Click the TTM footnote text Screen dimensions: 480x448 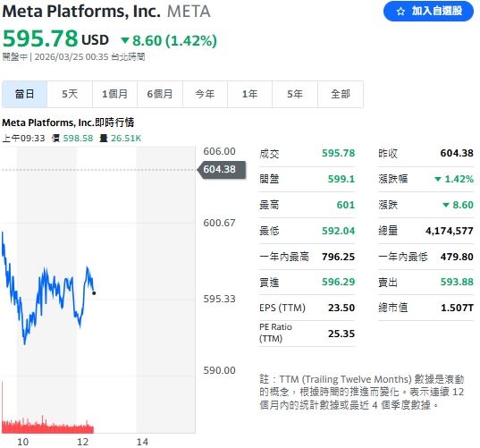(x=362, y=393)
